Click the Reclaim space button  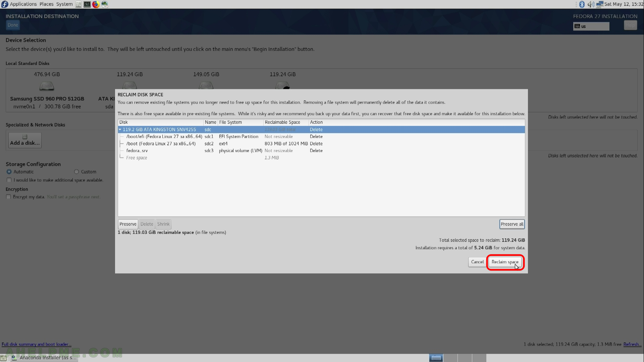(x=505, y=262)
